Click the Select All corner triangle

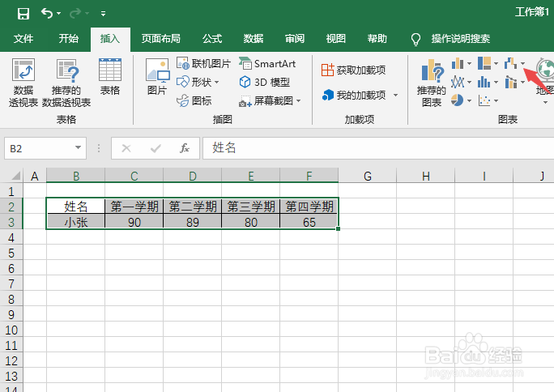pyautogui.click(x=15, y=176)
